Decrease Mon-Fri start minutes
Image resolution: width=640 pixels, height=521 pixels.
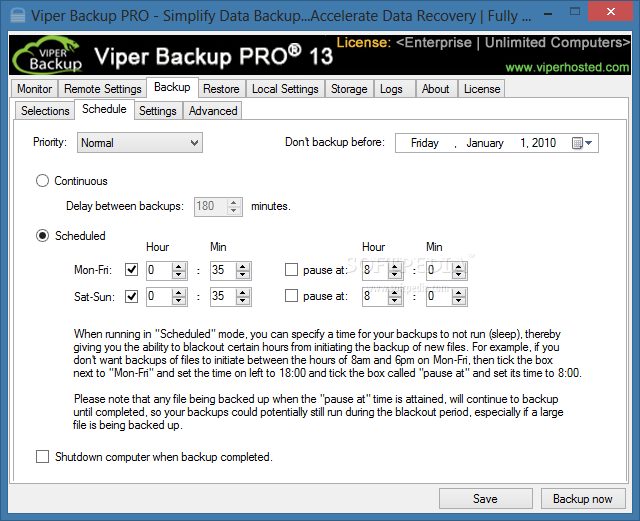pyautogui.click(x=242, y=275)
